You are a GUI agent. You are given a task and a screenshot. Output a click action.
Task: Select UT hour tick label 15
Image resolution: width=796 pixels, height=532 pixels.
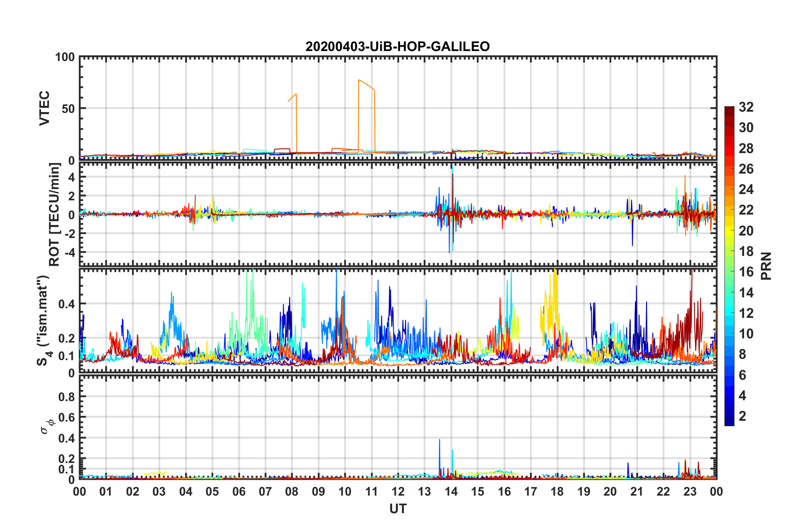click(x=478, y=491)
